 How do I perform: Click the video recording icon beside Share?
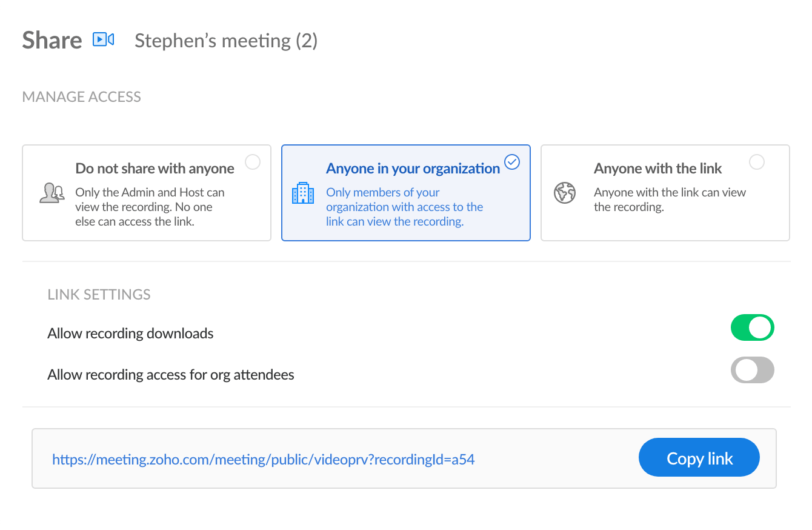(x=103, y=40)
